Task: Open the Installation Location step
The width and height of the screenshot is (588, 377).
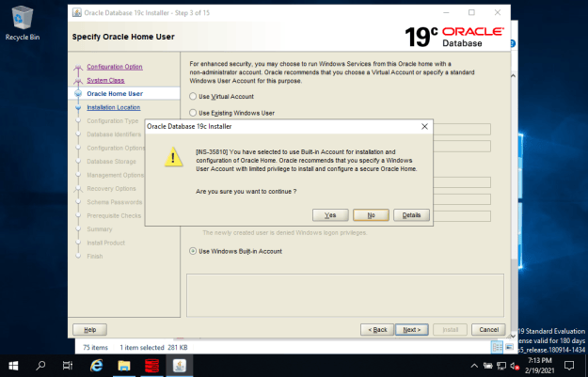Action: (114, 107)
